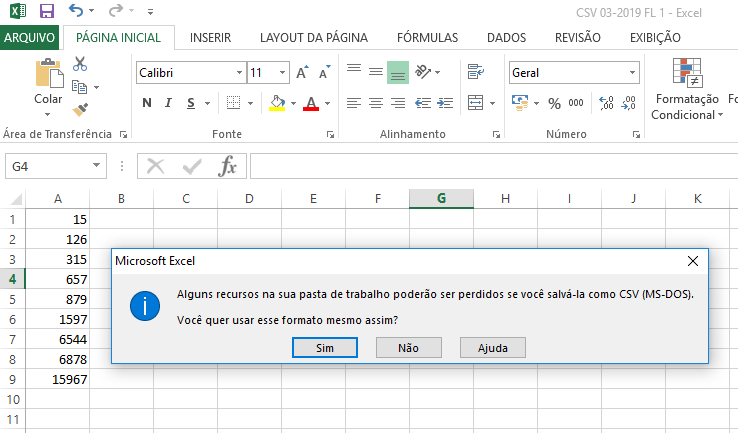Open the Calibri font name dropdown

[x=239, y=72]
